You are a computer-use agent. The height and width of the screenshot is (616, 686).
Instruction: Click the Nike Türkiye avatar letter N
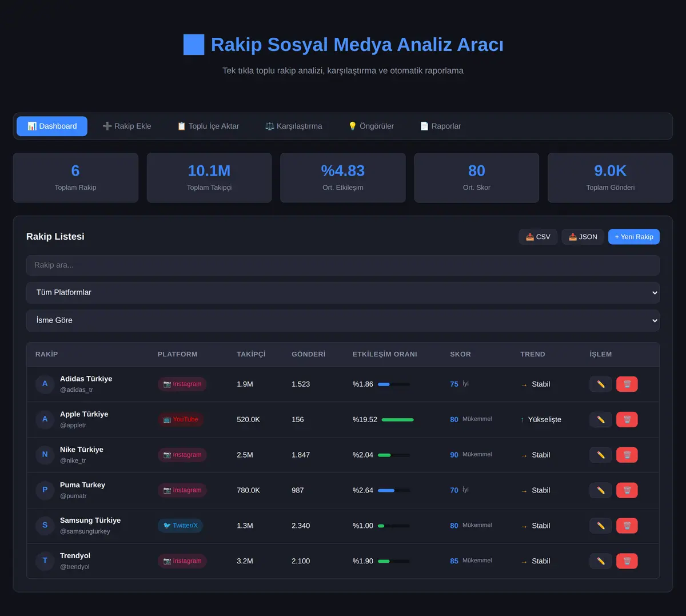[x=45, y=455]
